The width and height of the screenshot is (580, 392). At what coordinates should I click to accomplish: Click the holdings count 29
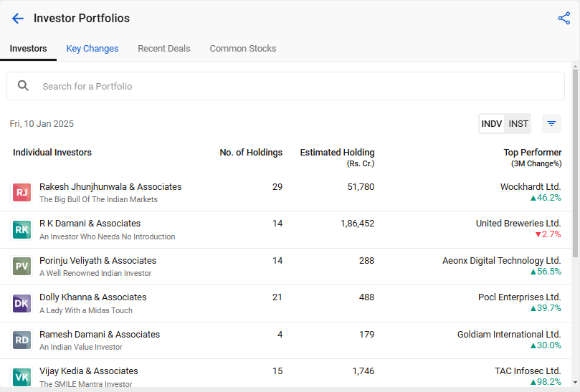coord(277,187)
